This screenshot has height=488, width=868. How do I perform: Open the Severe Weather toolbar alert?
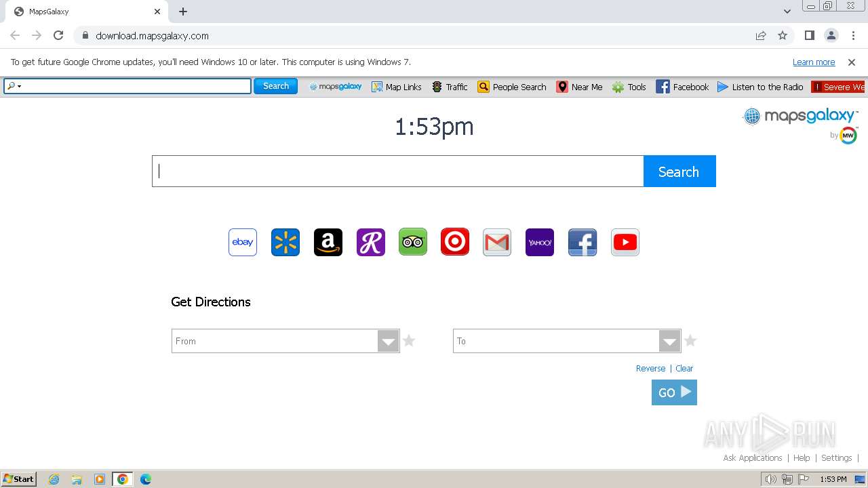[839, 87]
